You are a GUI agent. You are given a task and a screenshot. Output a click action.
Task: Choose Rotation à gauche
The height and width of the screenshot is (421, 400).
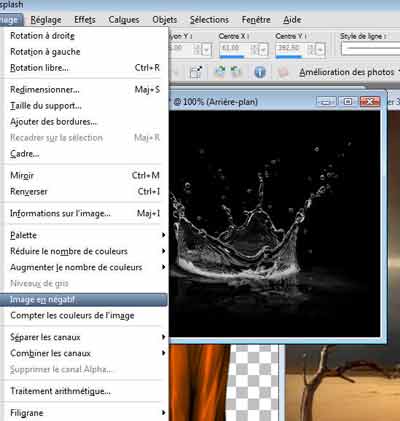pos(84,52)
